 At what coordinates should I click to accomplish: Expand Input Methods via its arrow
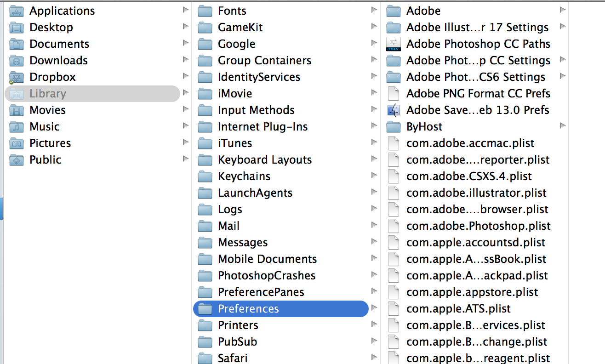[374, 109]
